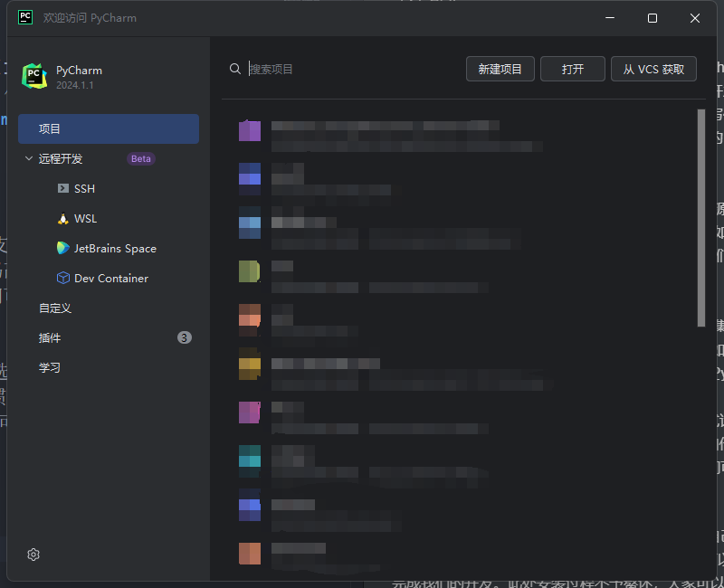
Task: Click the 新建项目 button
Action: coord(500,69)
